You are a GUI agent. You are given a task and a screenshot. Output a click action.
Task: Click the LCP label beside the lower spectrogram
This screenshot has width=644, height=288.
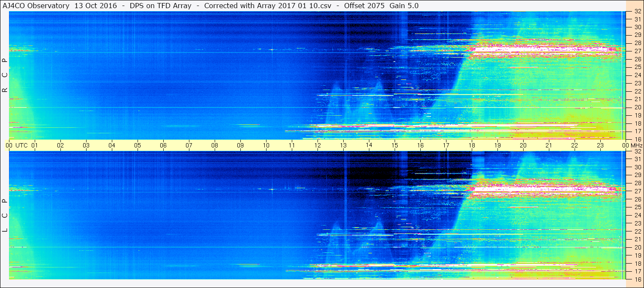(5, 215)
